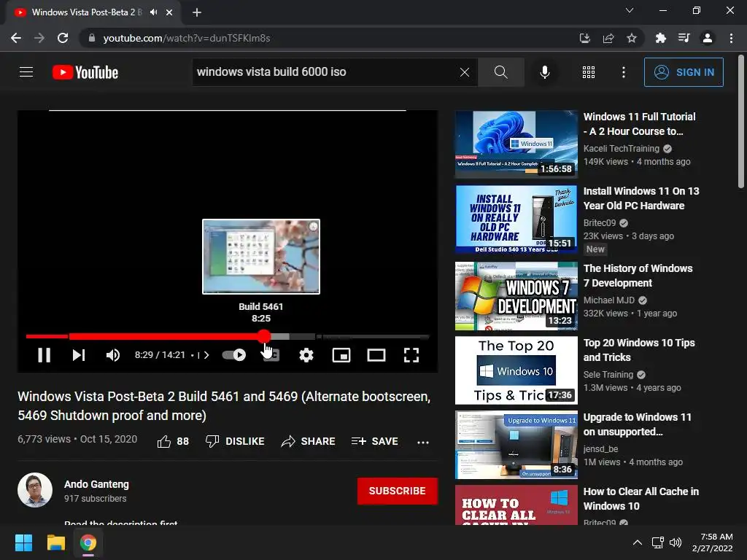
Task: Close the Windows Vista Post-Beta tab
Action: point(169,12)
